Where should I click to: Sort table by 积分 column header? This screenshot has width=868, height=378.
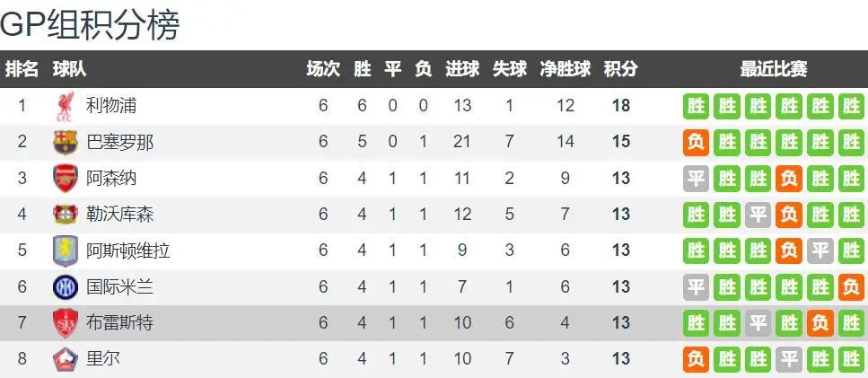click(620, 69)
